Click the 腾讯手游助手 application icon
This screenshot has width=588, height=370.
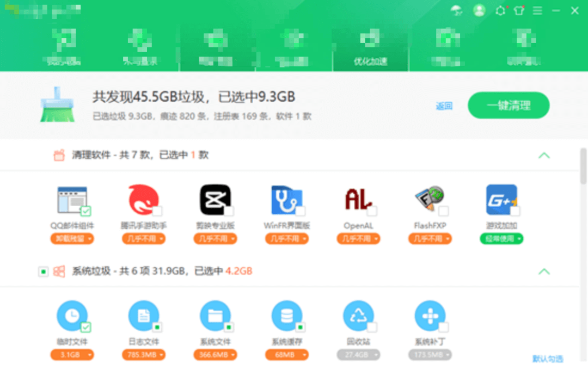pos(143,200)
